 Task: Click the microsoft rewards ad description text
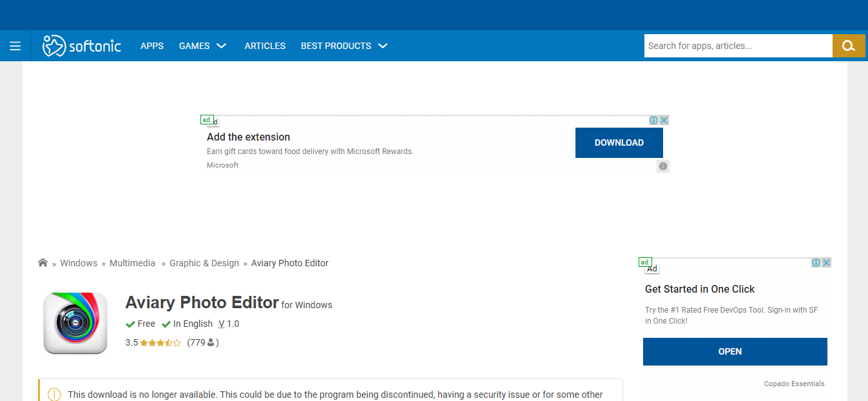[310, 152]
